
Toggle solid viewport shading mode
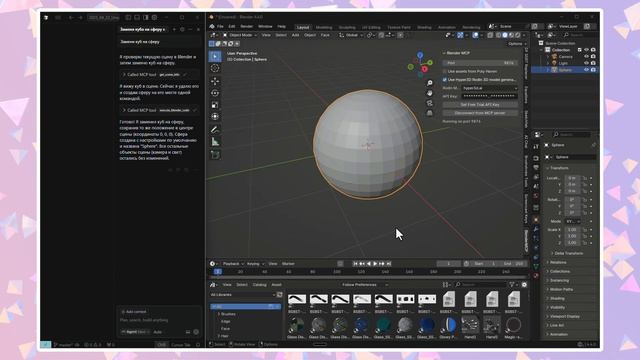(x=505, y=36)
